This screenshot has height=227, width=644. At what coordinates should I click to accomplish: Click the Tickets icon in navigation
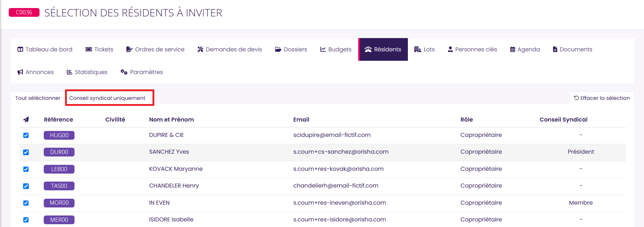tap(89, 50)
